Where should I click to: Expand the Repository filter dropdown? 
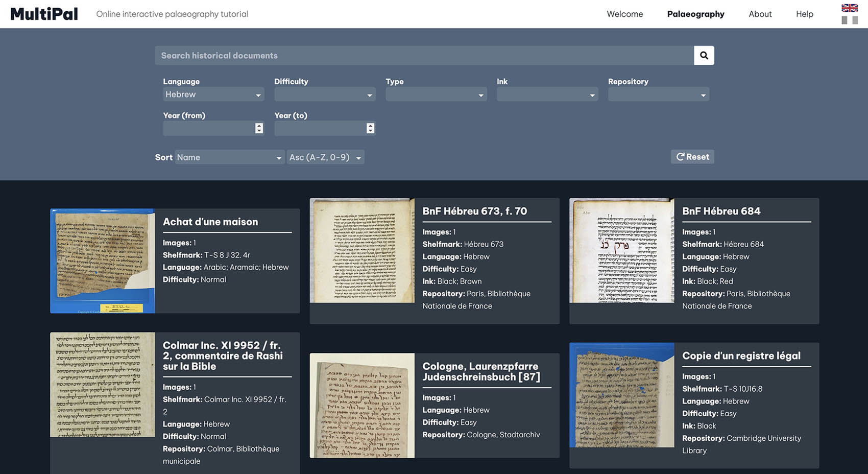659,94
